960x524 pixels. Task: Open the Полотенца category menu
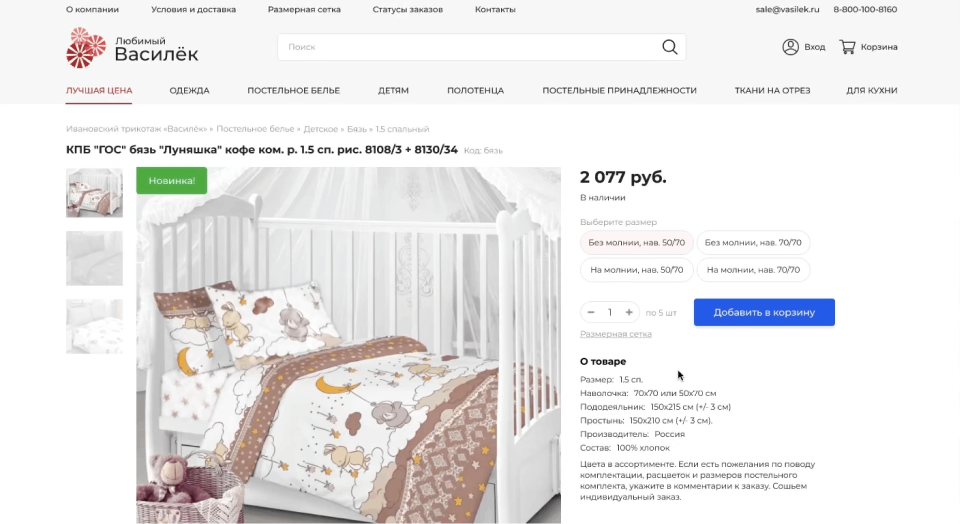475,91
